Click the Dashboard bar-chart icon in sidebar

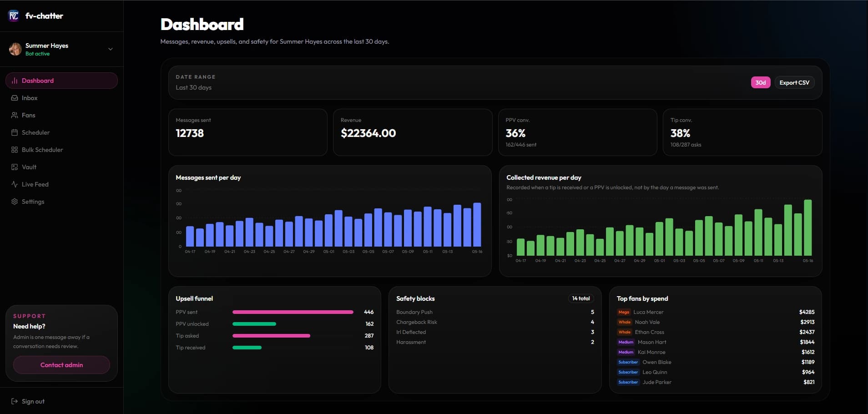(15, 81)
